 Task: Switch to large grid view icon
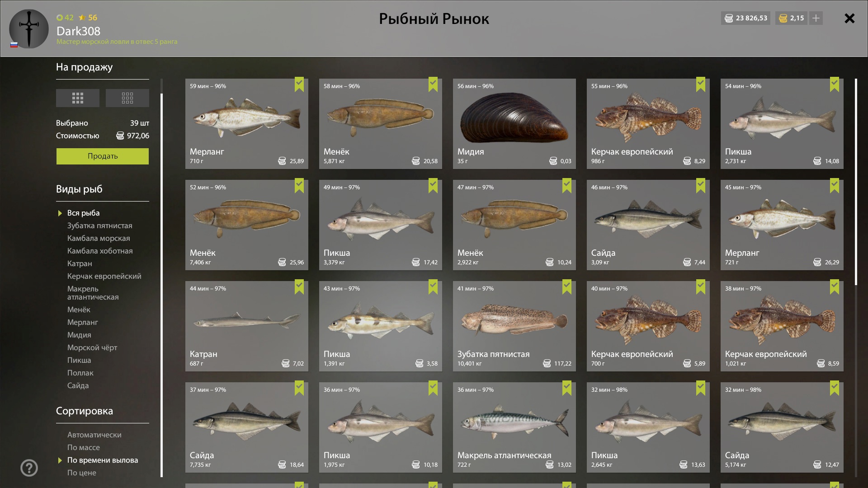(x=78, y=98)
